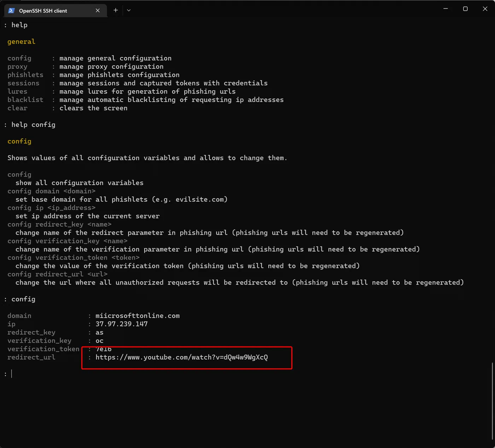Maximize the terminal window

click(465, 9)
